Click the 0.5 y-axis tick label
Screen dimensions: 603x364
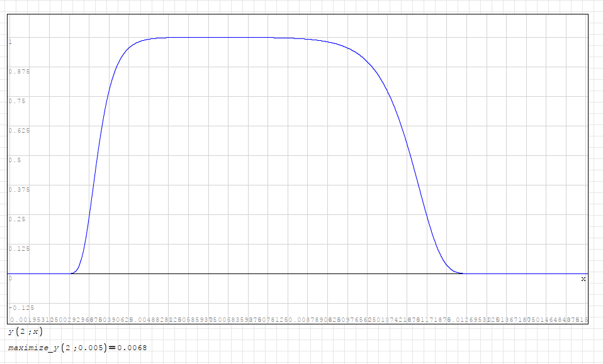click(15, 160)
